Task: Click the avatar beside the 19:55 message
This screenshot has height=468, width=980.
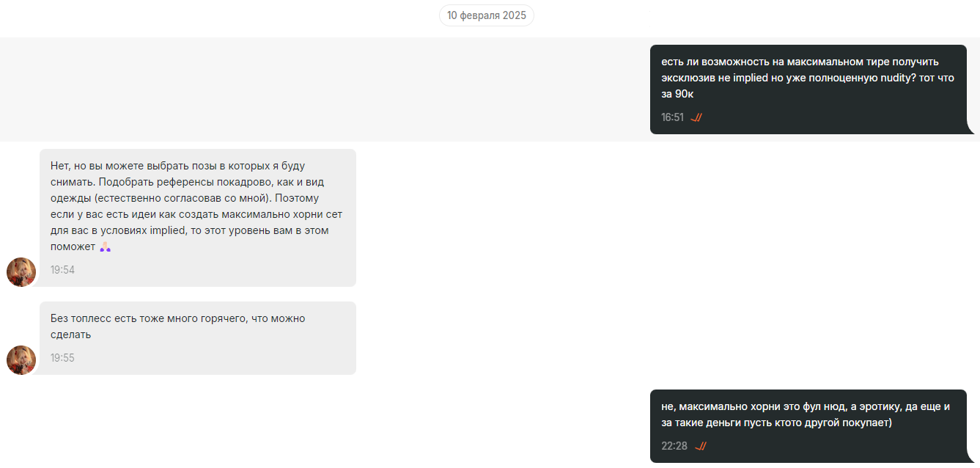Action: click(21, 360)
